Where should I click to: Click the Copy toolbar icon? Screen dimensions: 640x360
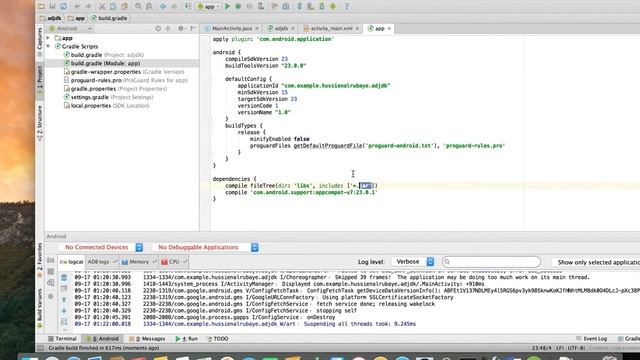tap(113, 6)
